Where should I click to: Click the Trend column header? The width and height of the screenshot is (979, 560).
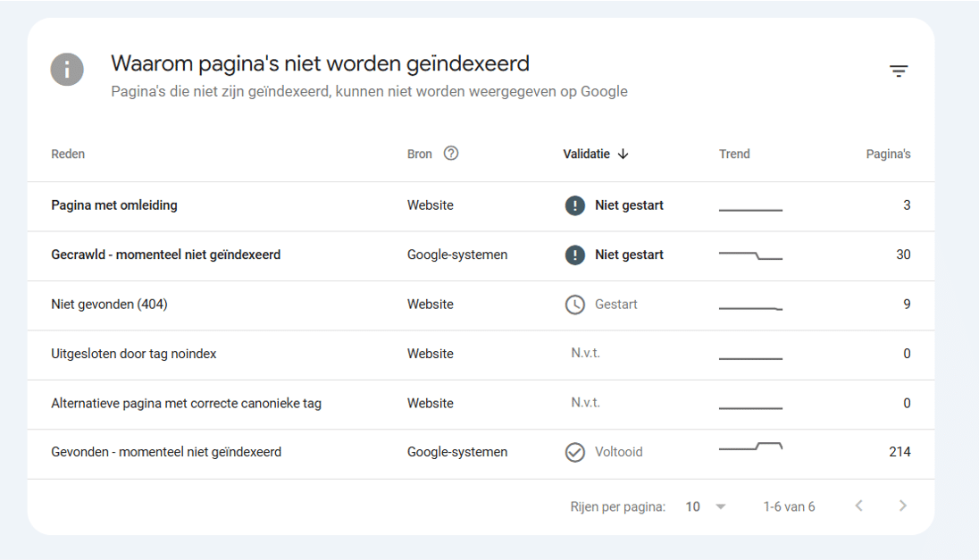pos(734,155)
